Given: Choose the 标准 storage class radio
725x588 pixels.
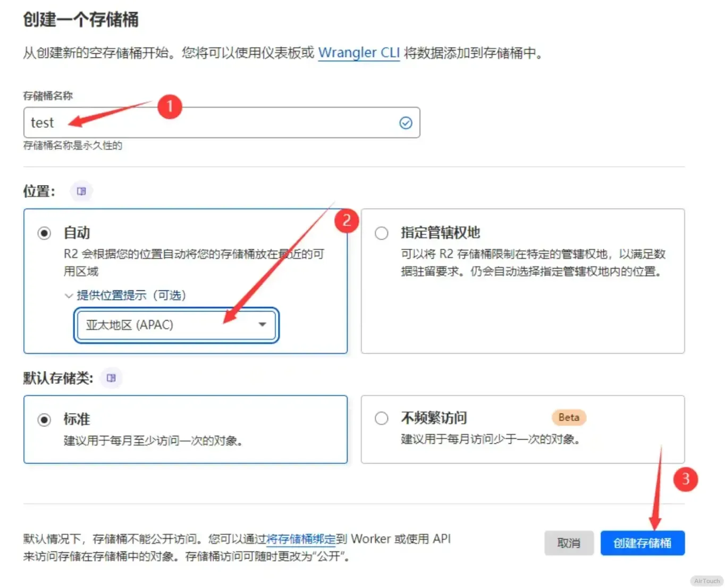Looking at the screenshot, I should [x=44, y=420].
